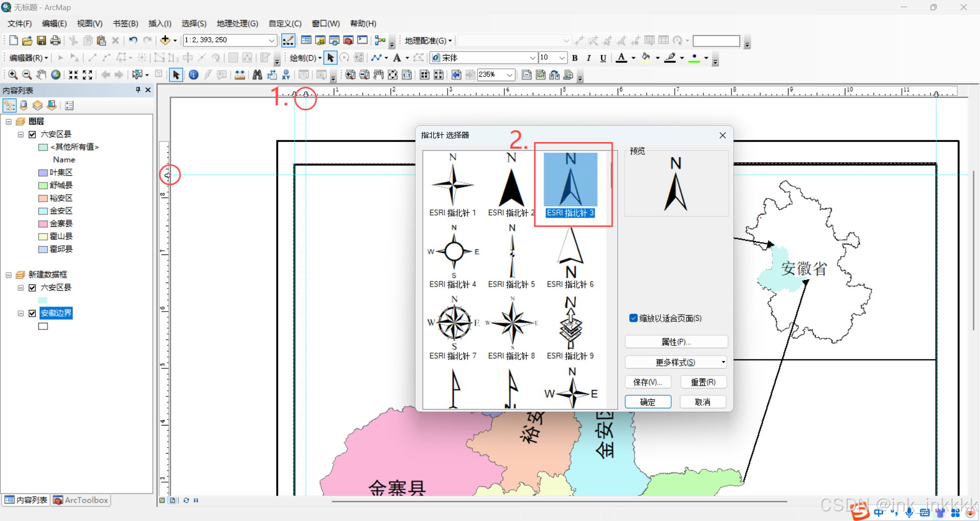Image resolution: width=980 pixels, height=521 pixels.
Task: Click the Print icon
Action: (56, 40)
